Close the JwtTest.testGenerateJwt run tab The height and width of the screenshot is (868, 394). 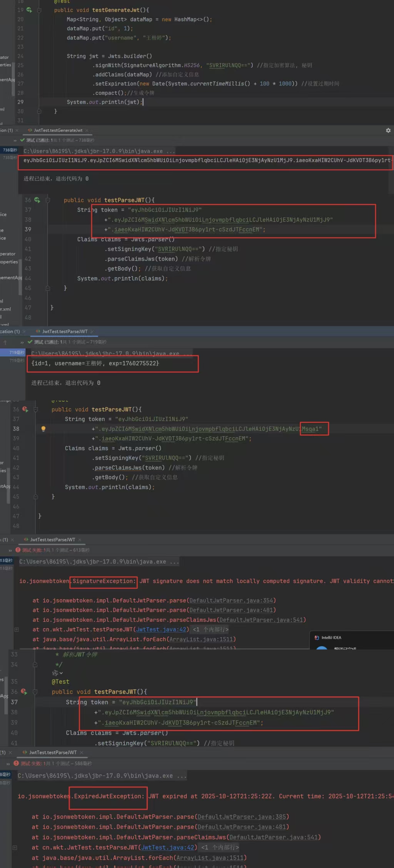coord(87,130)
